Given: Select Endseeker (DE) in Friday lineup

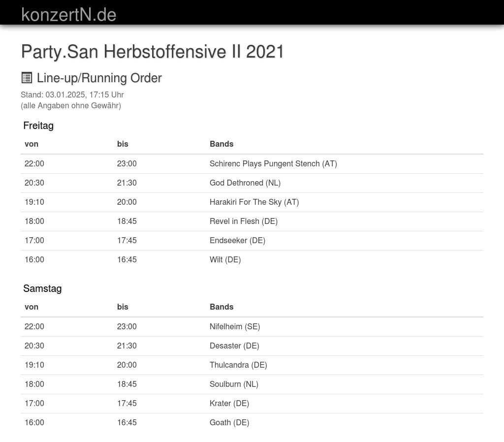Looking at the screenshot, I should pyautogui.click(x=237, y=240).
